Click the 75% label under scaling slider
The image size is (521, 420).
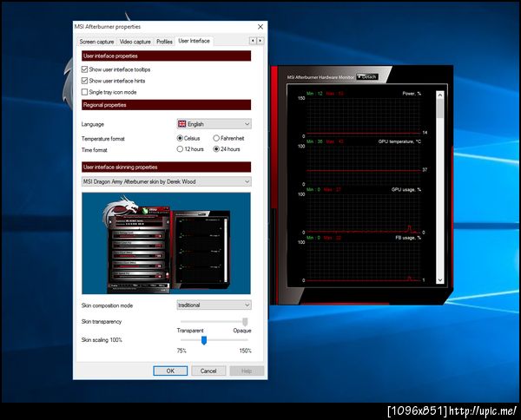[181, 351]
